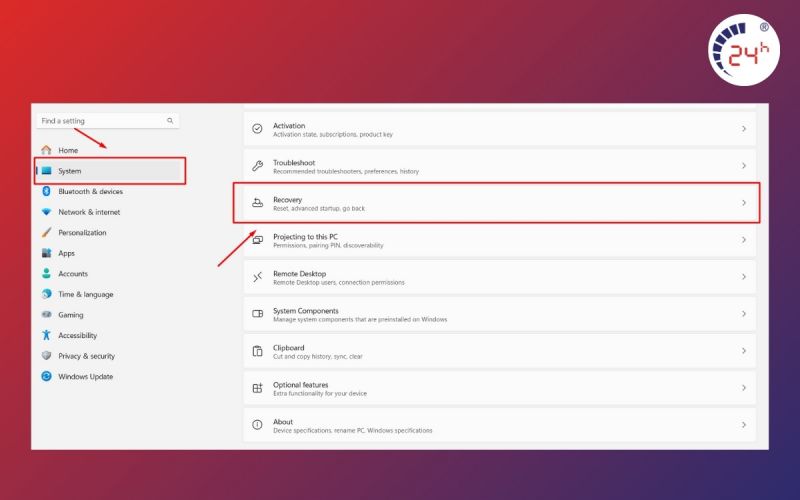Click the Time & language globe icon
This screenshot has height=500, width=800.
pos(46,294)
